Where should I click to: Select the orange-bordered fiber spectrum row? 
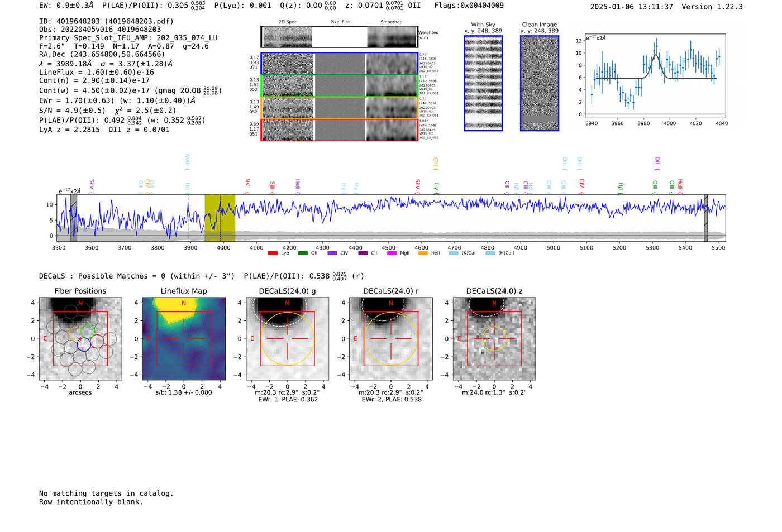point(340,108)
